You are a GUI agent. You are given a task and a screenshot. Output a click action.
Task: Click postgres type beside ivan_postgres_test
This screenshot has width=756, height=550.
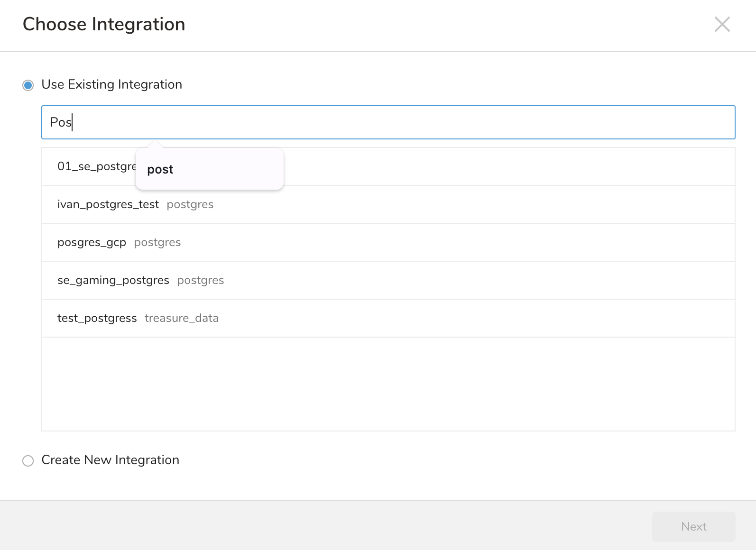(x=190, y=204)
